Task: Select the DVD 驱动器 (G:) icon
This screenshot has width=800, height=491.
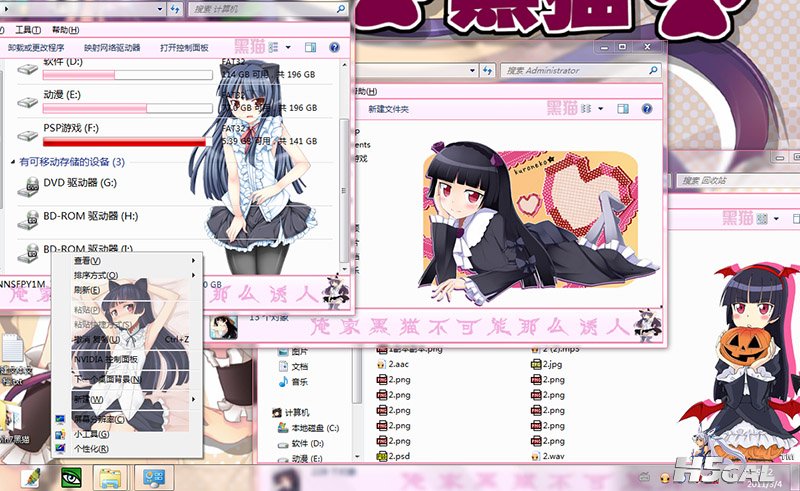Action: click(28, 187)
